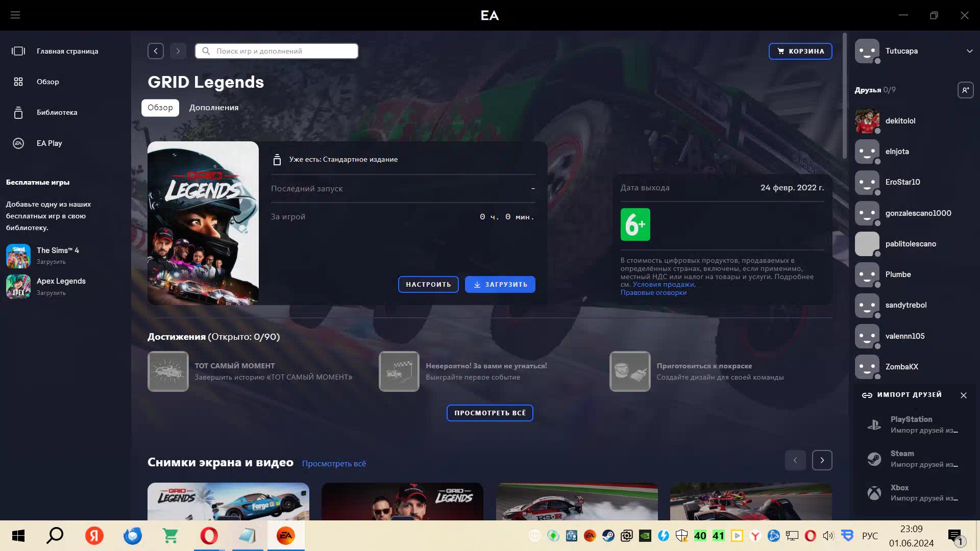Import friends from Steam
This screenshot has height=551, width=980.
(914, 459)
